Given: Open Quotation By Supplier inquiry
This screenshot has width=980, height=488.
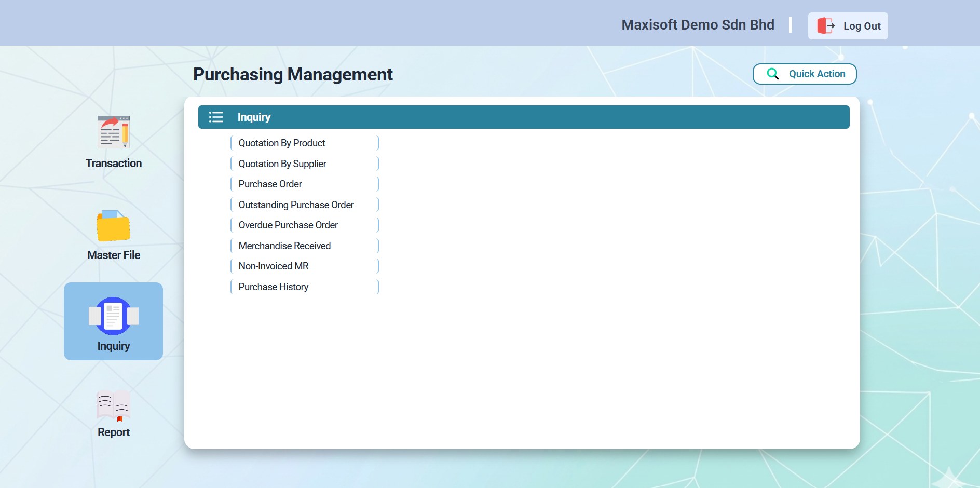Looking at the screenshot, I should tap(305, 164).
